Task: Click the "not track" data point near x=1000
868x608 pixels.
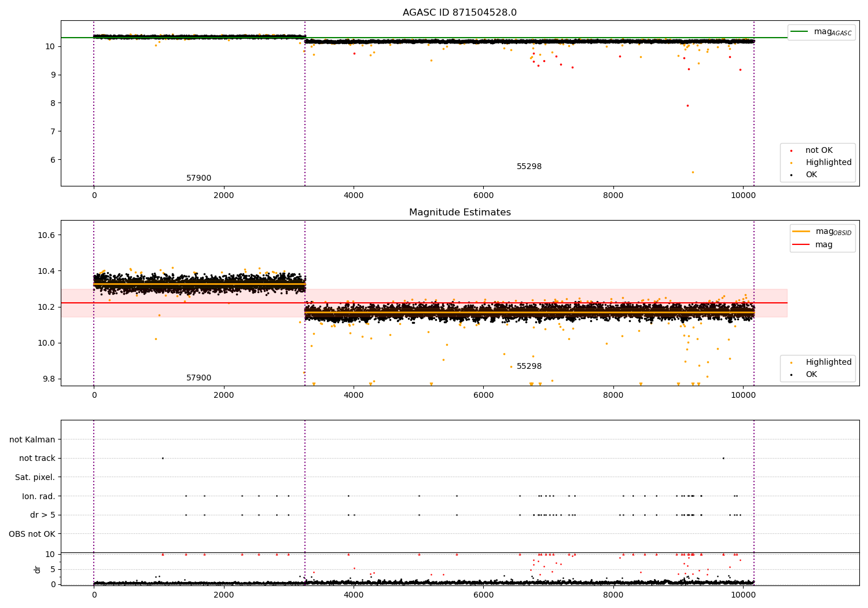Action: (x=163, y=458)
